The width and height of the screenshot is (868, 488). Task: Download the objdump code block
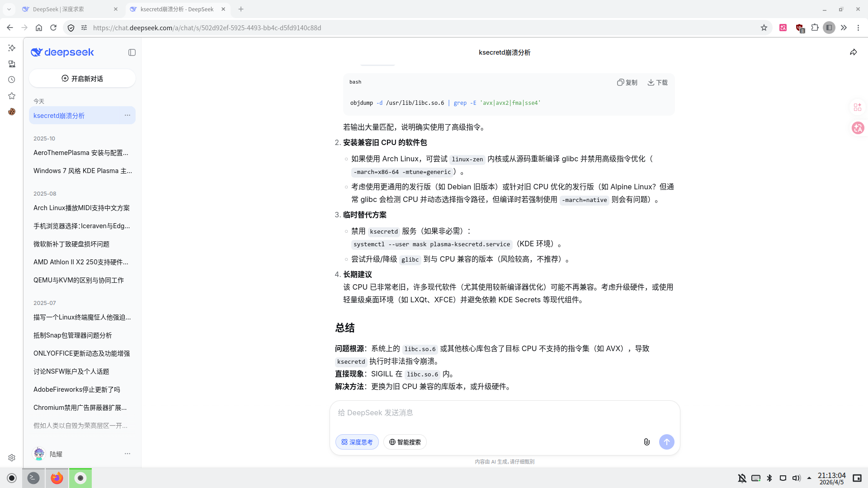[x=657, y=82]
